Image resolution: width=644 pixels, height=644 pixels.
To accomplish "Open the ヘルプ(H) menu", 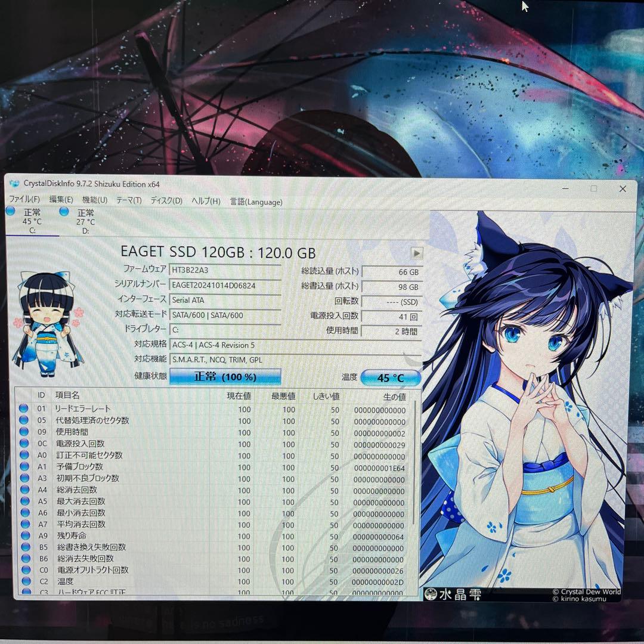I will pyautogui.click(x=206, y=202).
